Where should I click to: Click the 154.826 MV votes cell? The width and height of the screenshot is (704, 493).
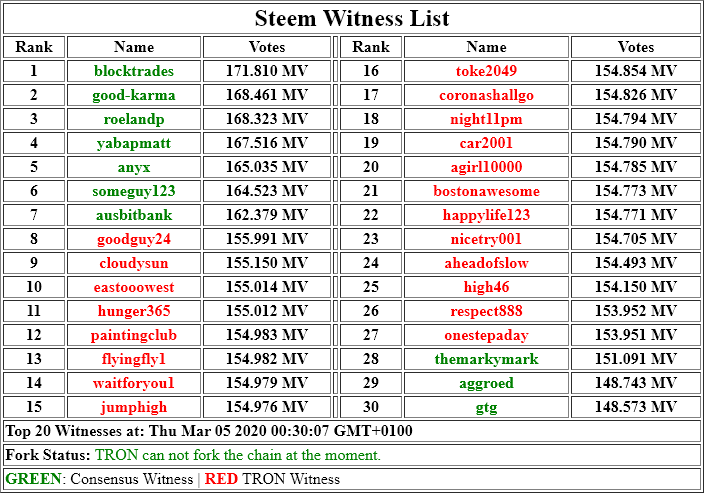636,95
